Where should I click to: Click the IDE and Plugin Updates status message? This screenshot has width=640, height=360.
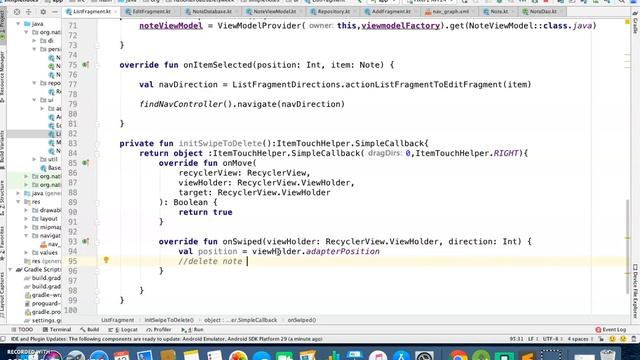click(x=167, y=339)
